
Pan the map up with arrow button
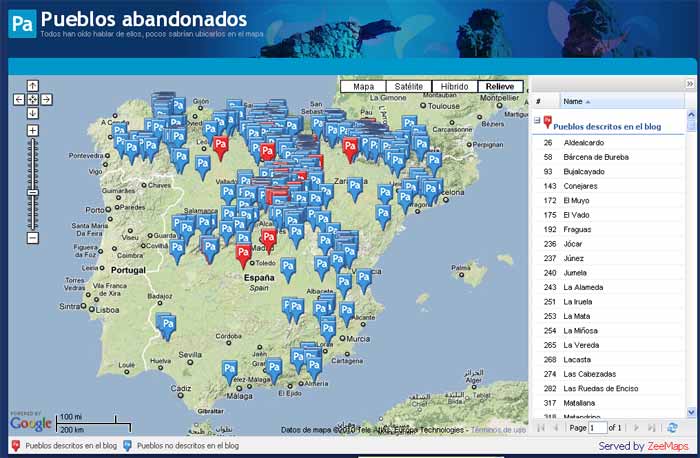pyautogui.click(x=32, y=86)
